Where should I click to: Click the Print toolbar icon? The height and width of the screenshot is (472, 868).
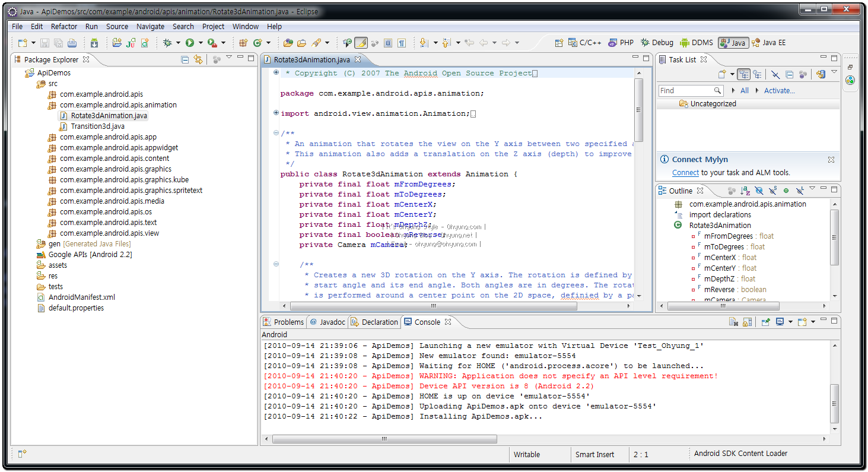pos(72,43)
